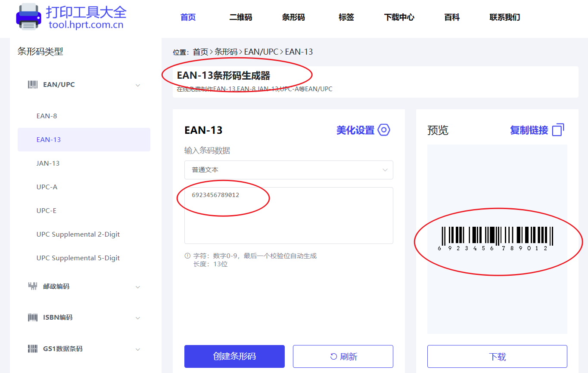Click 条形码 in the breadcrumb
The width and height of the screenshot is (588, 373).
(226, 52)
